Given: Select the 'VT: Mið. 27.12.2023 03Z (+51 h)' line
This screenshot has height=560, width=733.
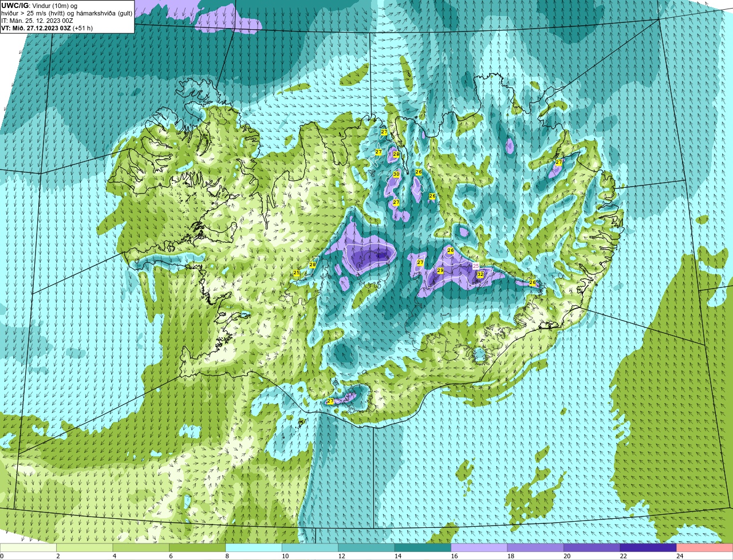Looking at the screenshot, I should pyautogui.click(x=47, y=28).
